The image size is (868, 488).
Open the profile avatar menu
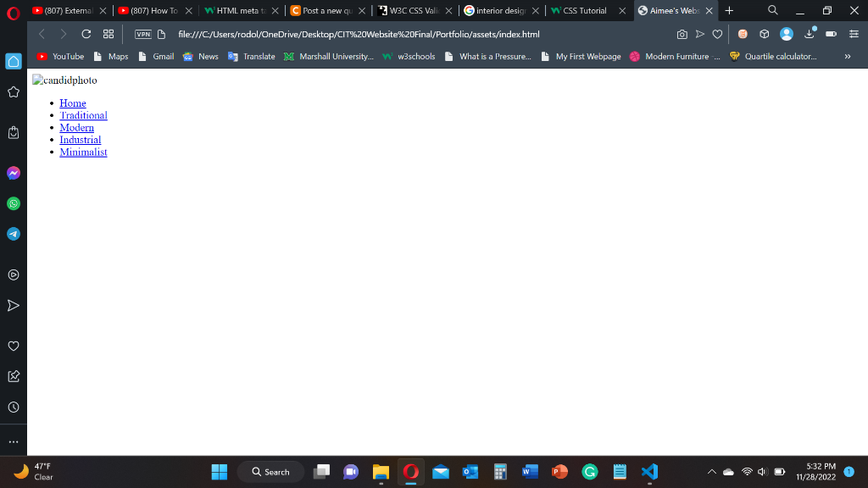pos(786,34)
